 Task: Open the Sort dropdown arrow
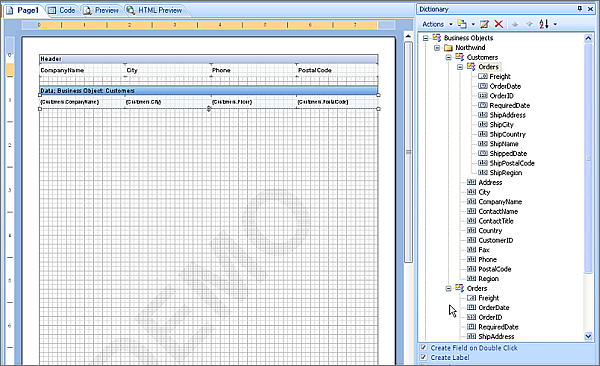(555, 24)
